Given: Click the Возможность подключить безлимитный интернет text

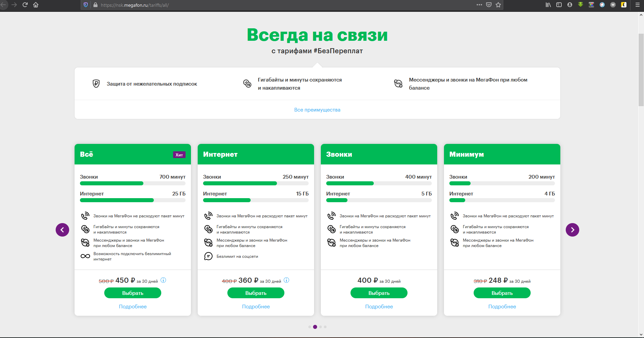Looking at the screenshot, I should tap(132, 256).
